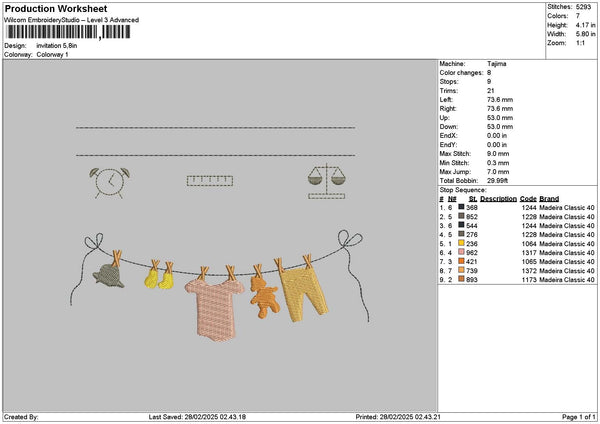Click the 'N#' column header
The width and height of the screenshot is (600, 424).
point(452,199)
